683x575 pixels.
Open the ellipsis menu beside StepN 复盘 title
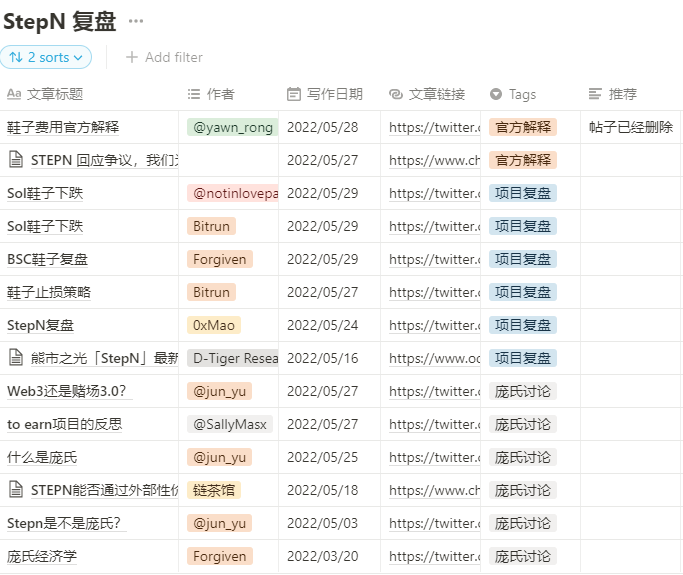pyautogui.click(x=136, y=21)
